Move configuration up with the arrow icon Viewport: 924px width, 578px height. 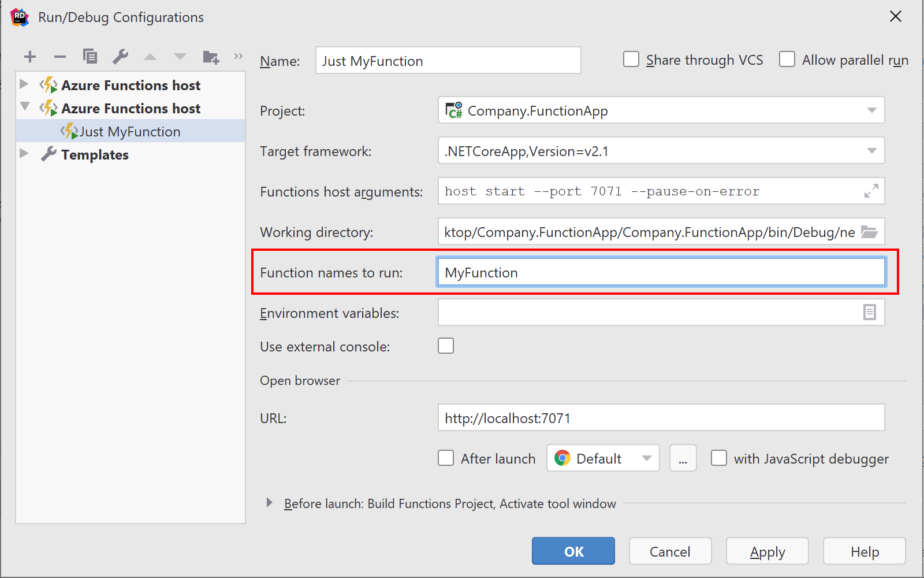click(x=150, y=57)
